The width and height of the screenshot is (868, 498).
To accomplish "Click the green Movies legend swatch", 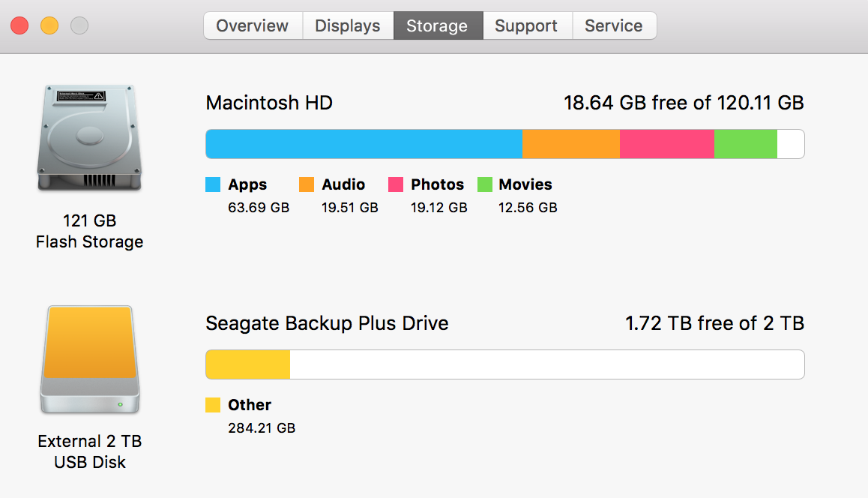I will (484, 184).
